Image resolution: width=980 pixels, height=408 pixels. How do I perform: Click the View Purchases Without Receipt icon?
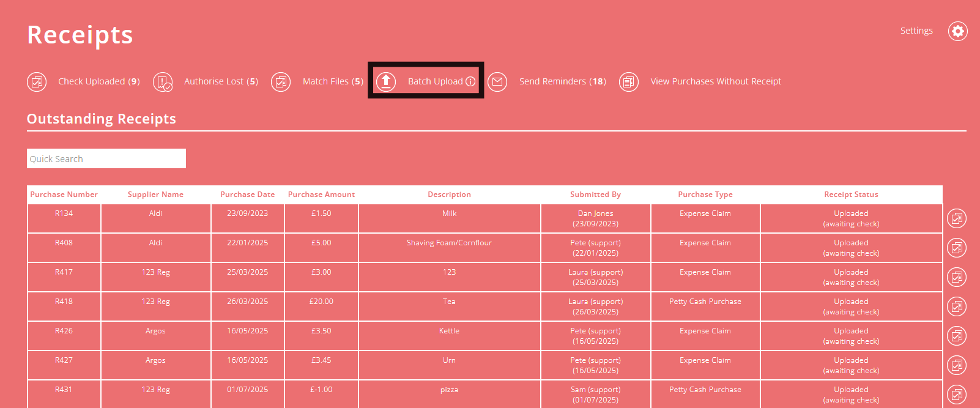coord(629,81)
